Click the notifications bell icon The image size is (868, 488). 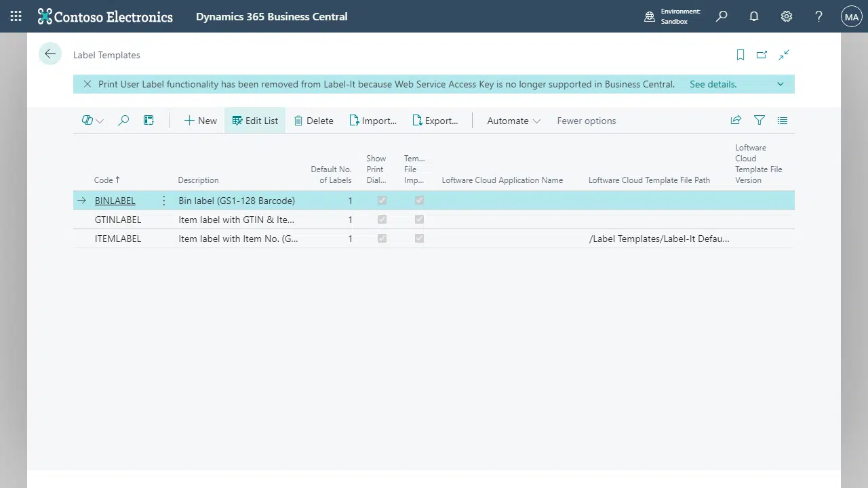point(753,16)
